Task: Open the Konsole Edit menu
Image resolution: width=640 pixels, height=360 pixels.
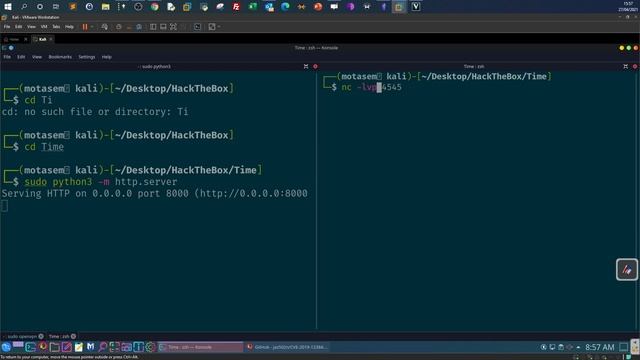Action: click(x=21, y=57)
